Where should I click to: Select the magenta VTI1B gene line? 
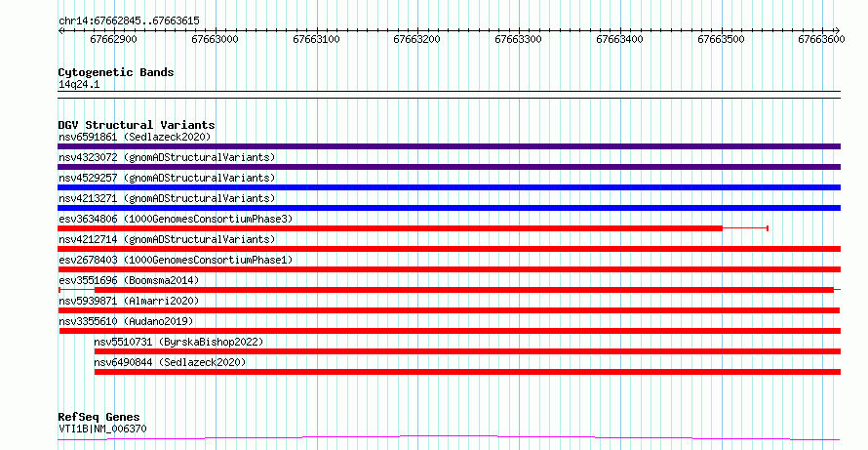point(449,438)
